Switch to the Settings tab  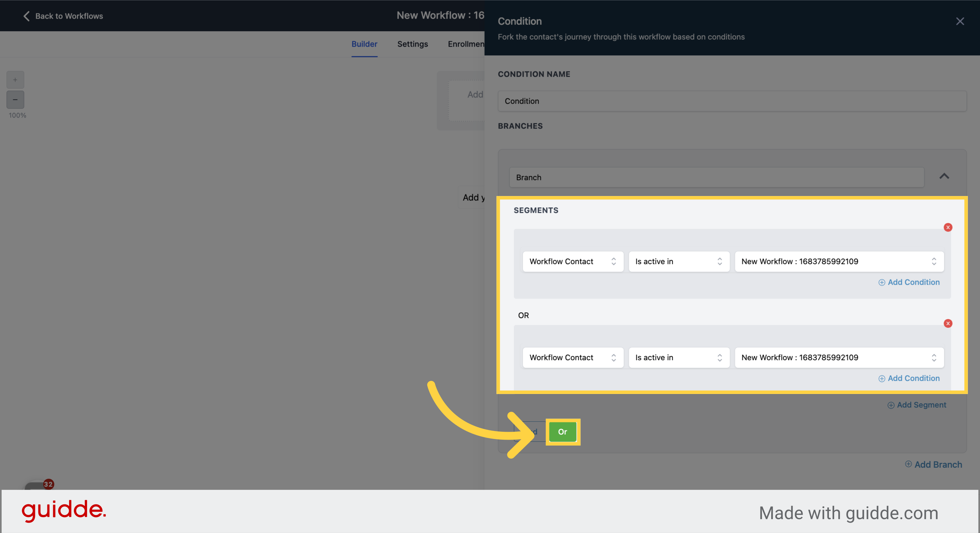pyautogui.click(x=412, y=44)
